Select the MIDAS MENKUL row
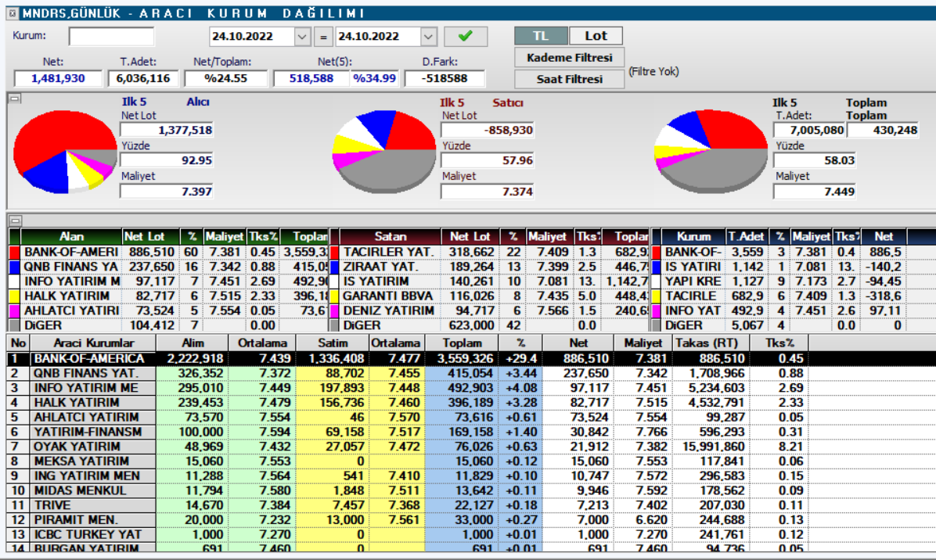The width and height of the screenshot is (936, 560). click(x=471, y=490)
